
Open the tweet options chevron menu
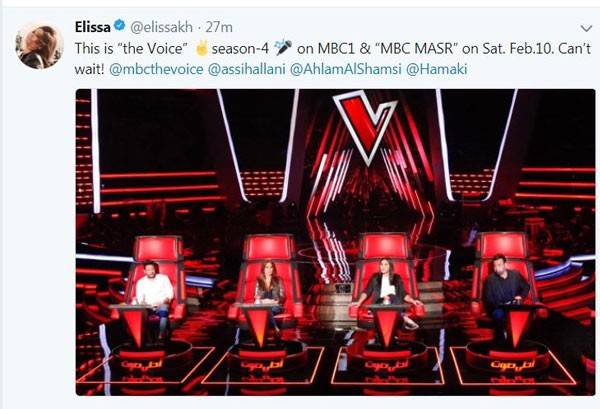(x=586, y=28)
